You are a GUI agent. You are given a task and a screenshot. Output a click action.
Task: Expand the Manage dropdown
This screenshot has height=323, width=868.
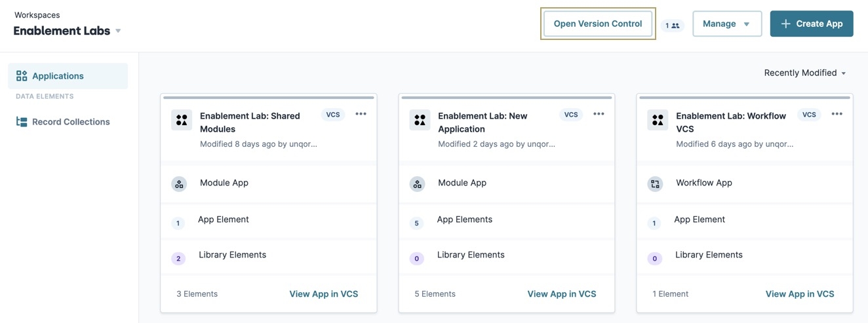(x=727, y=24)
